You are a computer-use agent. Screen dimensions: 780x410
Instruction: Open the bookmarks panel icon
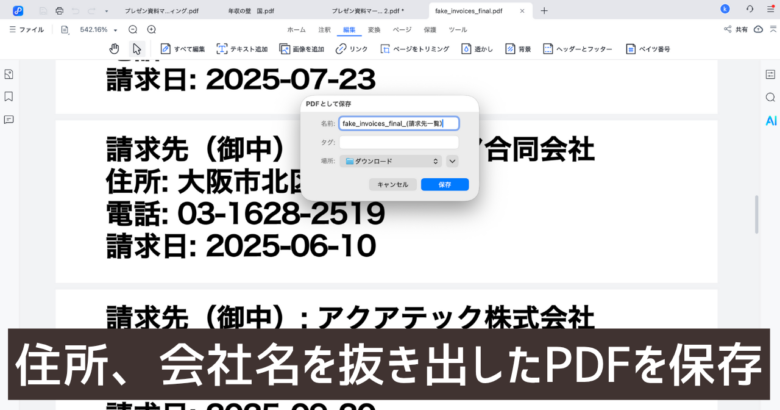9,97
